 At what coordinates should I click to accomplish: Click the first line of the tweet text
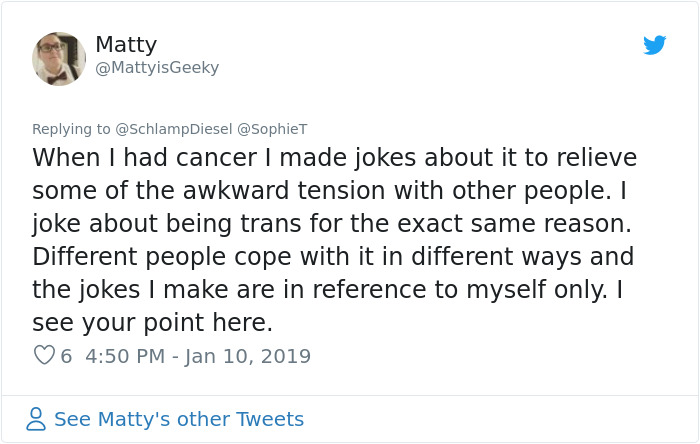[x=334, y=158]
